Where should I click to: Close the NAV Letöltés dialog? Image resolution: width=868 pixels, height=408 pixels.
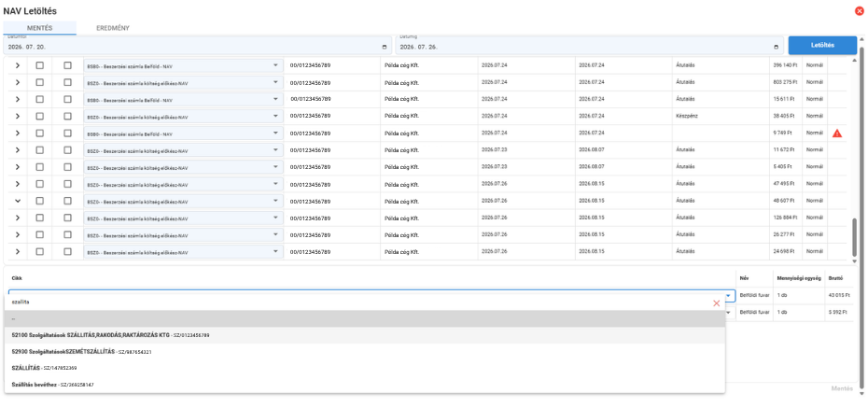click(x=860, y=10)
